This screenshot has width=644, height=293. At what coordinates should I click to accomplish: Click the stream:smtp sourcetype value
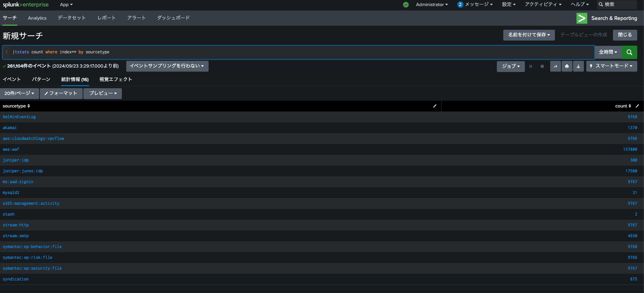[16, 236]
